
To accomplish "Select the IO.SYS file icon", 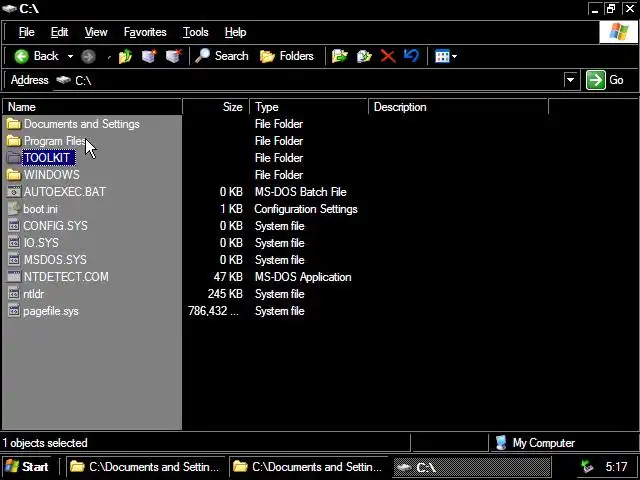I will 14,243.
